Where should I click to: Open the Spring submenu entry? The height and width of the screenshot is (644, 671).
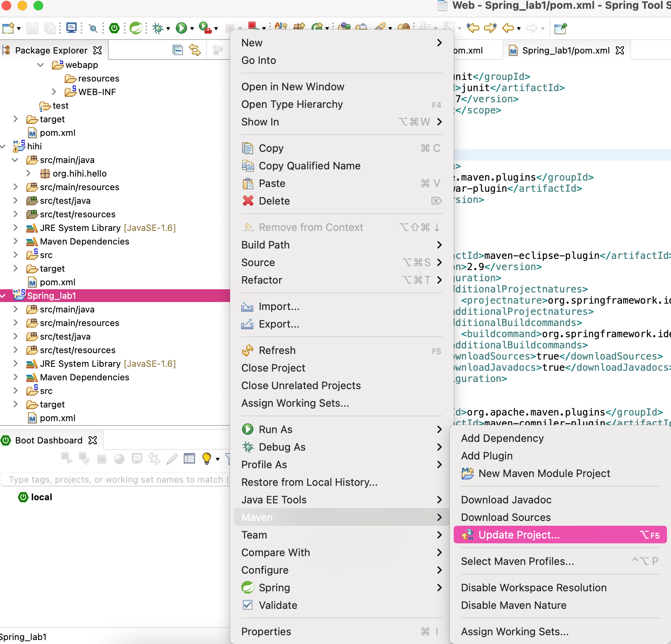pos(341,588)
